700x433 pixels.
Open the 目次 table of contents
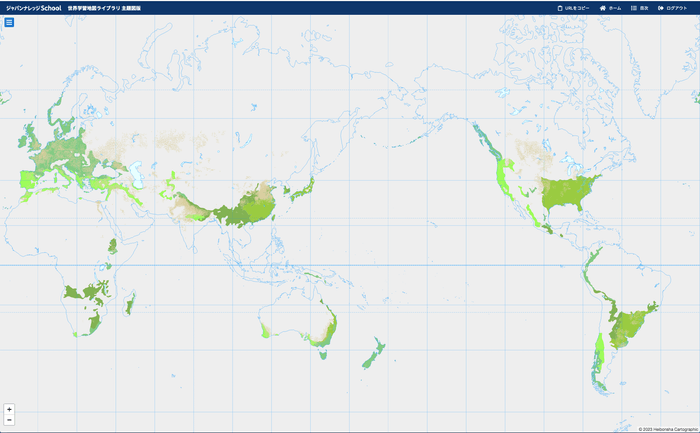[634, 8]
